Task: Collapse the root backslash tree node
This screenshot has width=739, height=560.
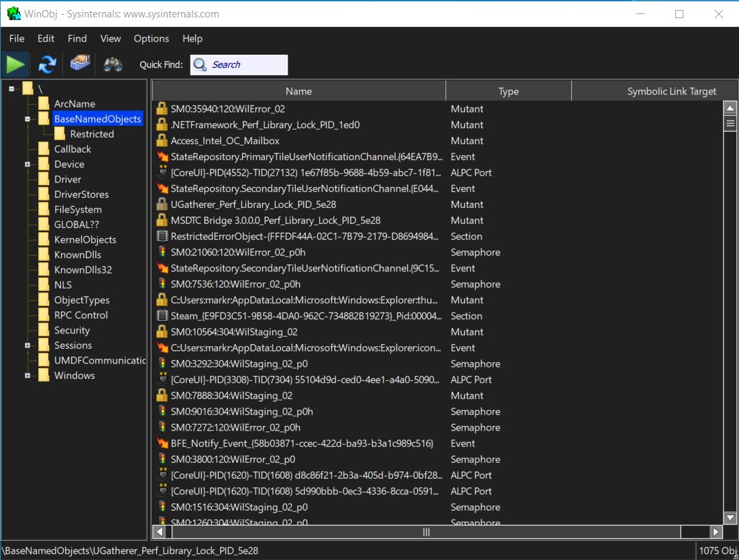Action: point(11,89)
